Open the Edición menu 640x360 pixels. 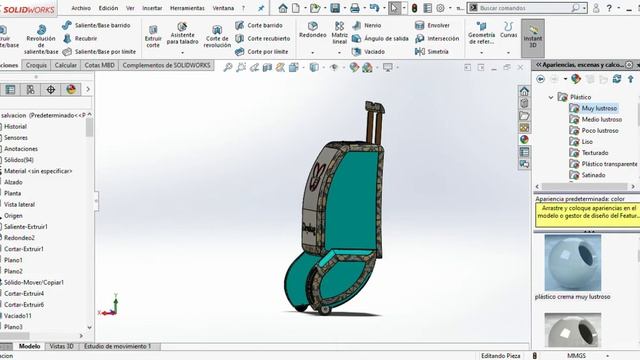(108, 8)
